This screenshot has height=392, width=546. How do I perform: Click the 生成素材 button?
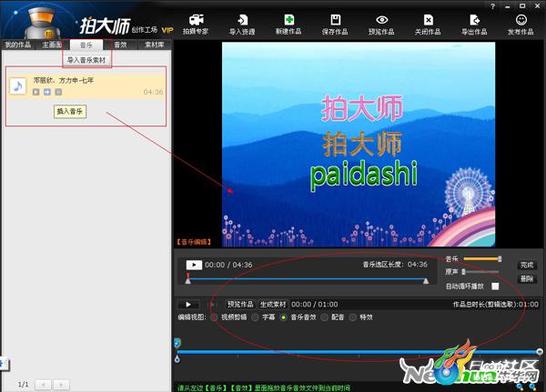[273, 305]
